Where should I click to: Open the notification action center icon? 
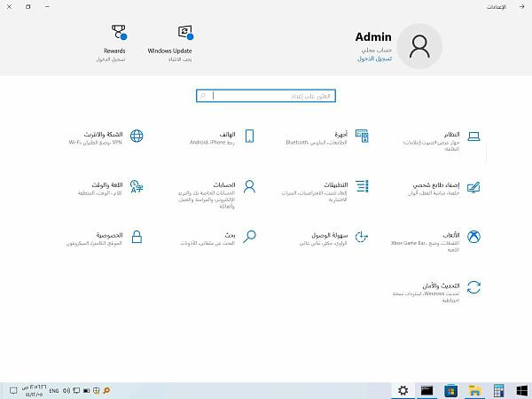coord(13,390)
